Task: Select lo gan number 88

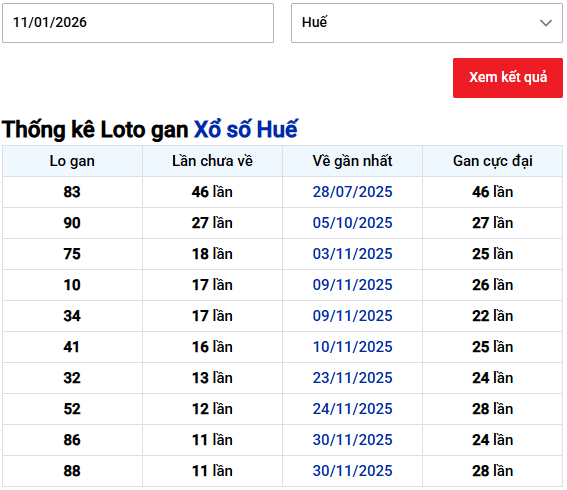Action: (x=72, y=471)
